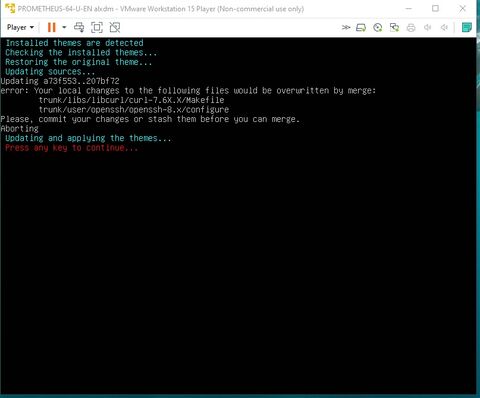
Task: Maximize the VMware Player window
Action: click(x=435, y=9)
